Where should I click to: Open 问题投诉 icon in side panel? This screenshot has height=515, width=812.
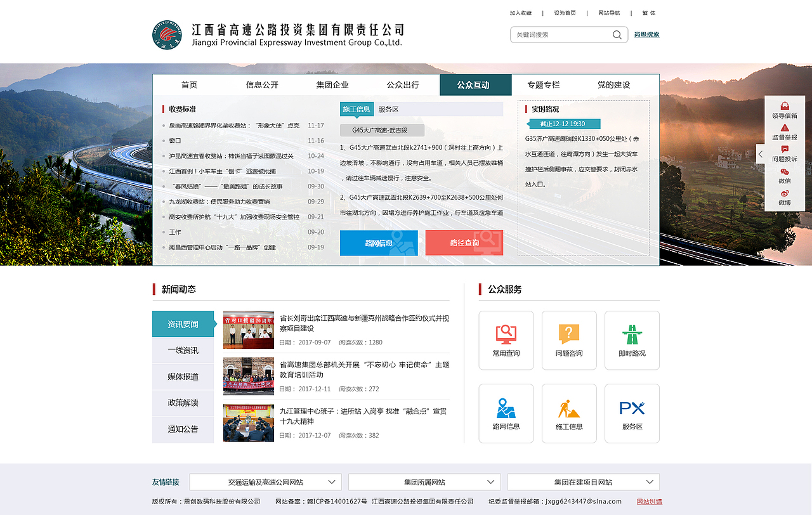point(785,149)
